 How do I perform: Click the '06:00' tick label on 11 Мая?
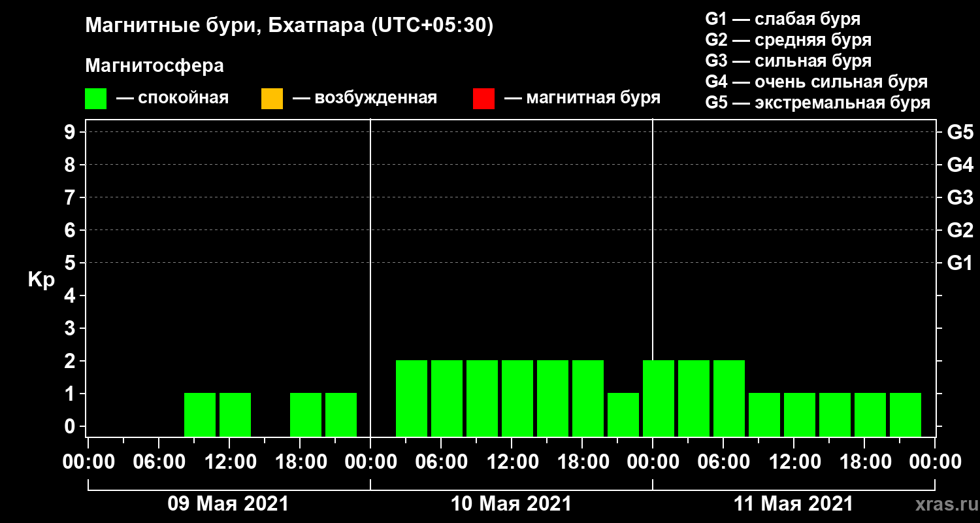[x=723, y=462]
